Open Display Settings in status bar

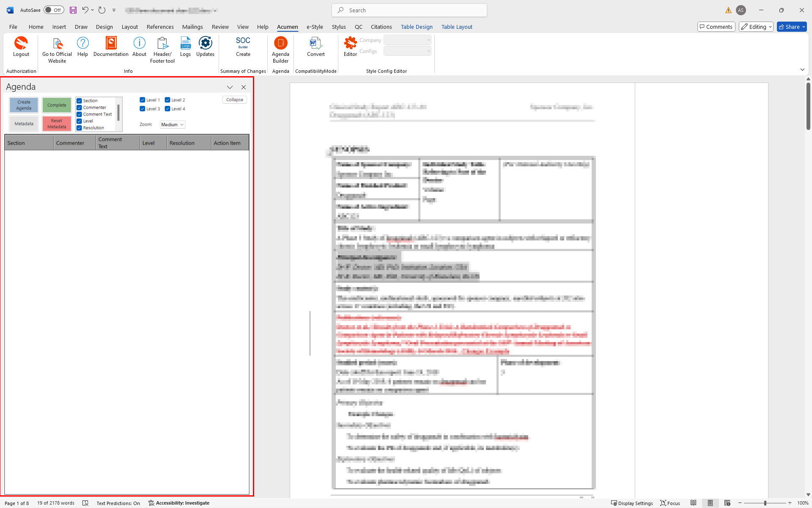[x=632, y=503]
